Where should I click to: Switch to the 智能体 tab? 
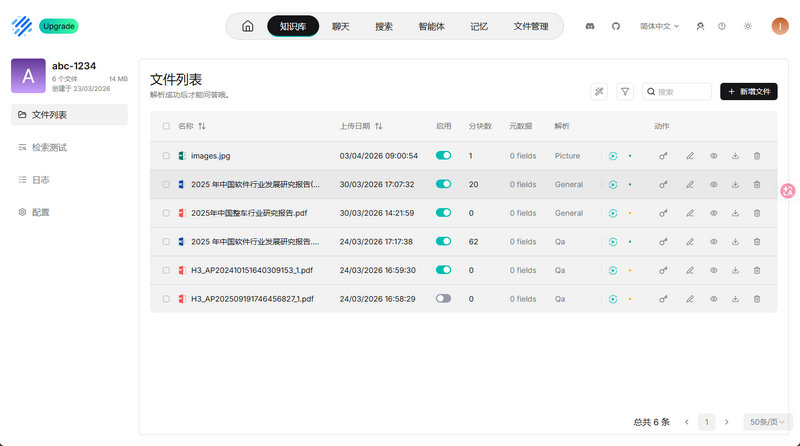click(x=431, y=26)
